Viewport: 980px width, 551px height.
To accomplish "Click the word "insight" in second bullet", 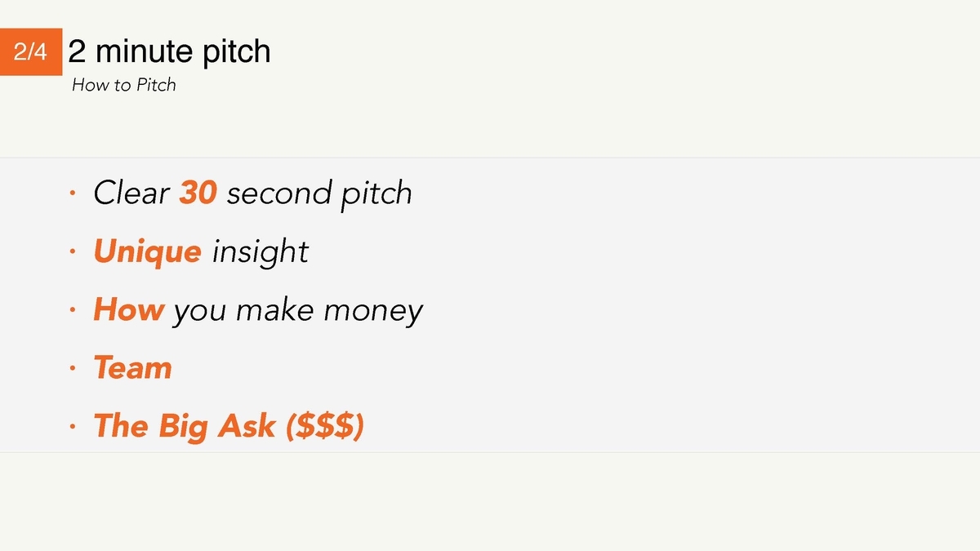I will 260,252.
